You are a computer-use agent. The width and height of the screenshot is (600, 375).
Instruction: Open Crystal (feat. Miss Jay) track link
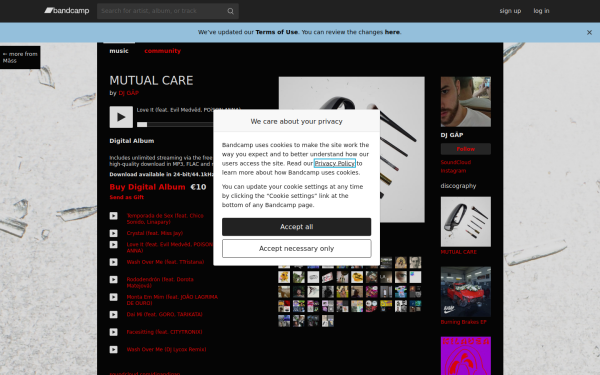[x=155, y=233]
